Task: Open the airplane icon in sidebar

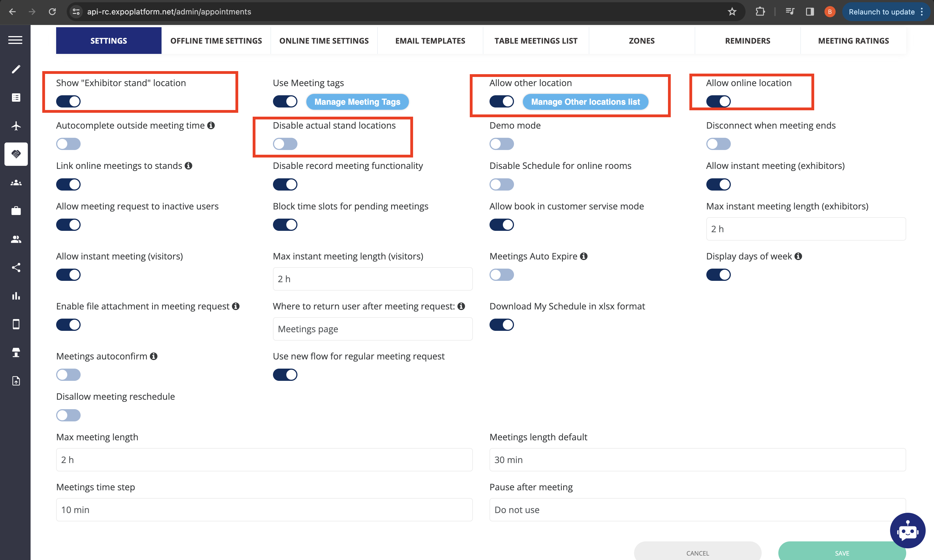Action: tap(16, 126)
